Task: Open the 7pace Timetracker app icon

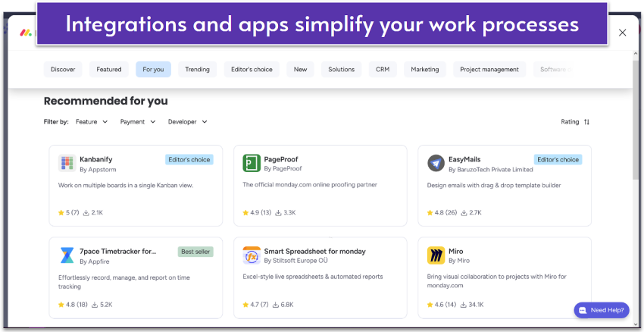Action: tap(67, 255)
